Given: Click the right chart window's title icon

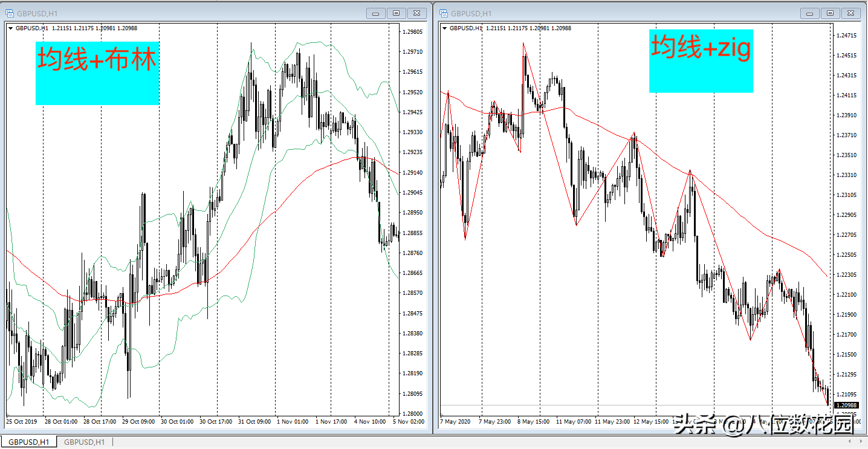Looking at the screenshot, I should 443,13.
